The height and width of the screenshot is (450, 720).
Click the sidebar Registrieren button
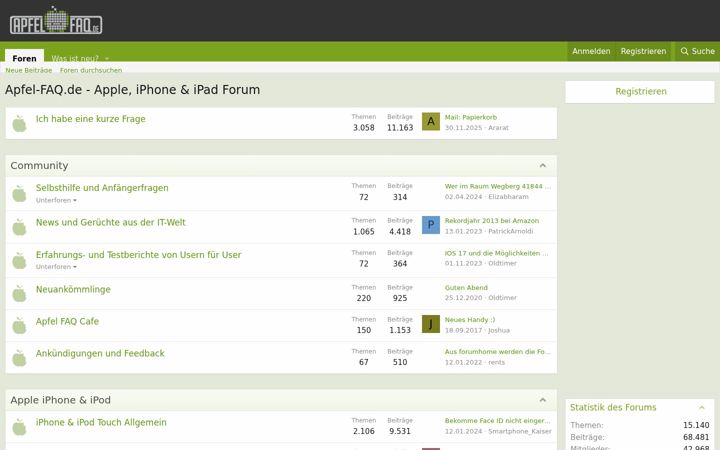tap(640, 92)
